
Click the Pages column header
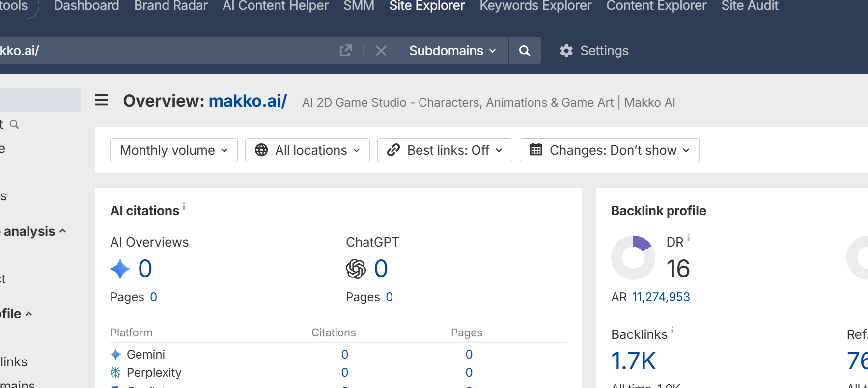coord(467,333)
